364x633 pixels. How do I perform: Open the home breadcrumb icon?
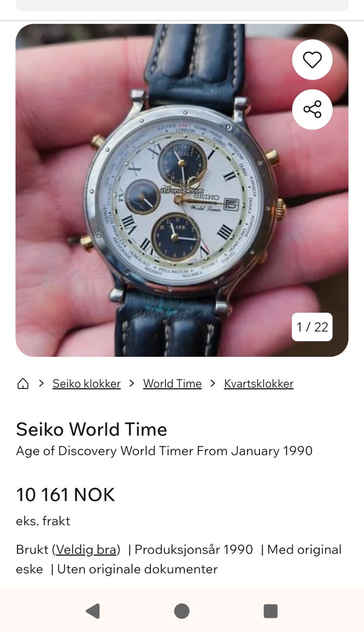click(23, 384)
